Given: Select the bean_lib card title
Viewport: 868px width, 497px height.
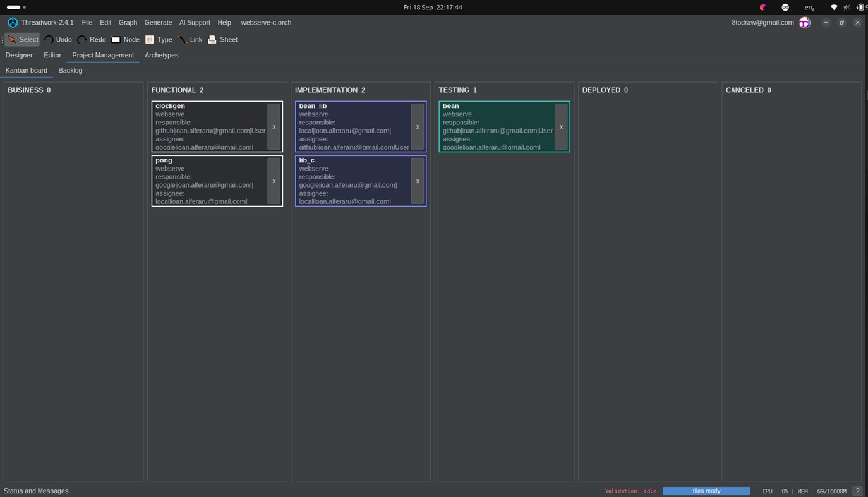Looking at the screenshot, I should click(313, 106).
